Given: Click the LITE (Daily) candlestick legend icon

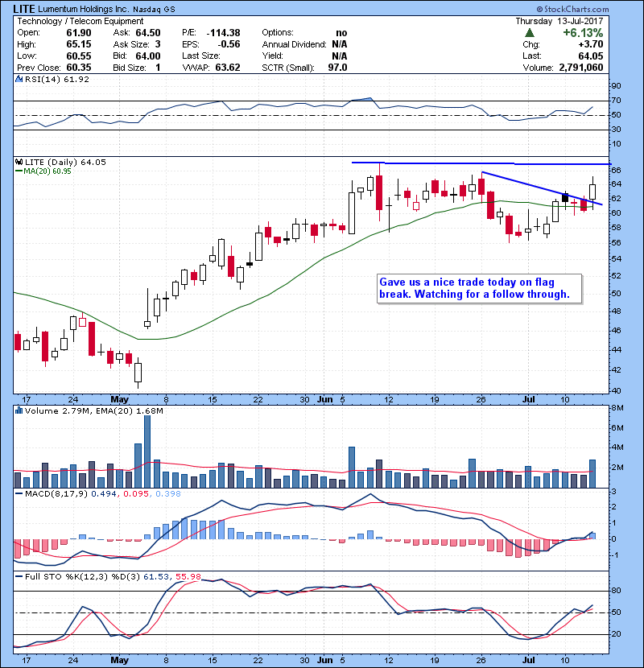Looking at the screenshot, I should click(x=18, y=162).
